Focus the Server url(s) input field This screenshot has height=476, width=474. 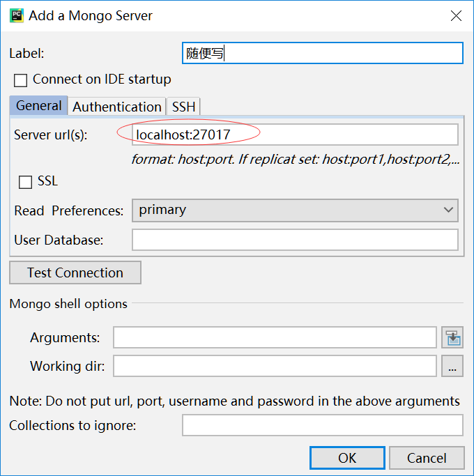[x=294, y=135]
